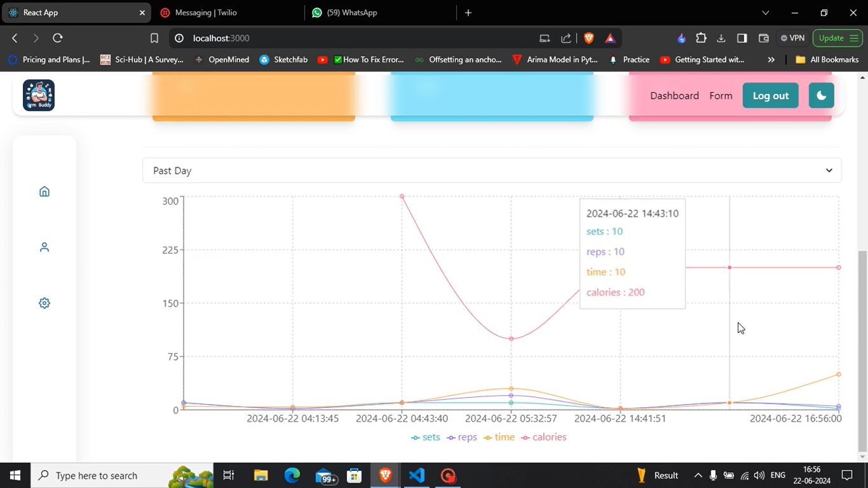The width and height of the screenshot is (868, 488).
Task: Open the OpenMined bookmark
Action: (222, 60)
